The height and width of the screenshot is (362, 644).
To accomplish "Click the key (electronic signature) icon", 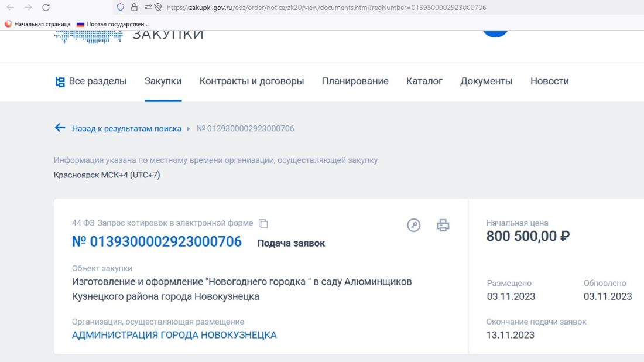I will tap(414, 225).
